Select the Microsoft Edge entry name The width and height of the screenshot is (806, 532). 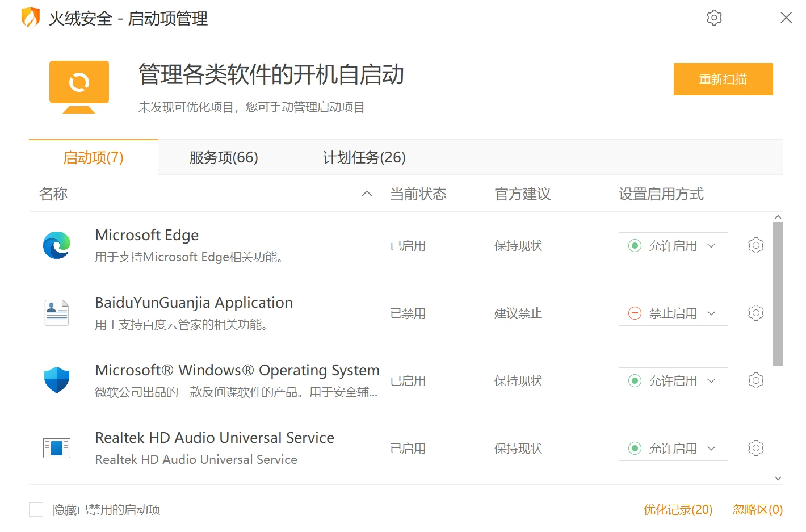pyautogui.click(x=147, y=235)
